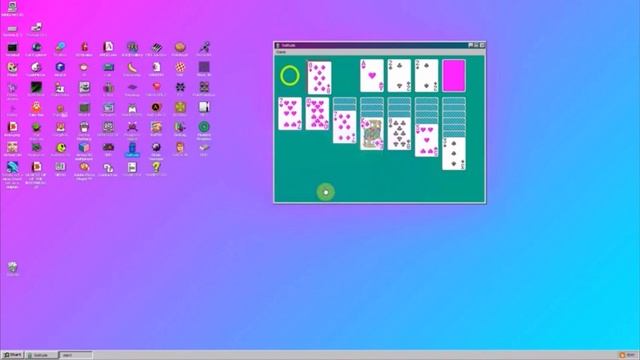Select the five of hearts tableau card
Screen dimensions: 640x360
click(426, 140)
